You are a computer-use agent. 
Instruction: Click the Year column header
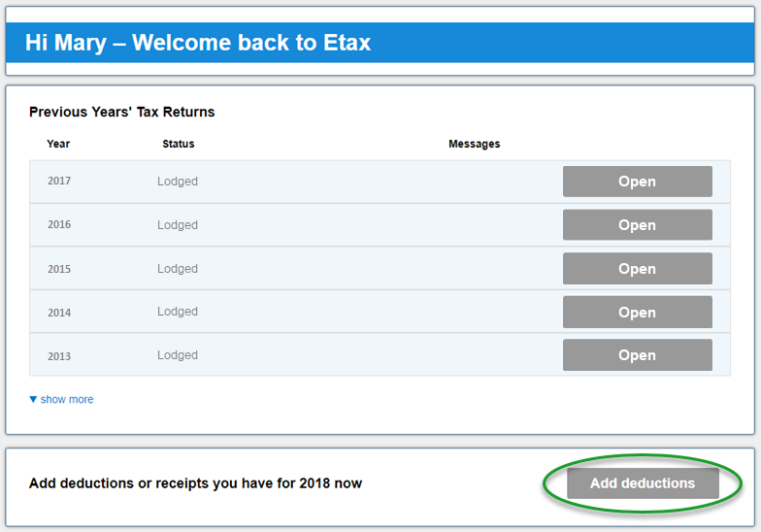[58, 144]
